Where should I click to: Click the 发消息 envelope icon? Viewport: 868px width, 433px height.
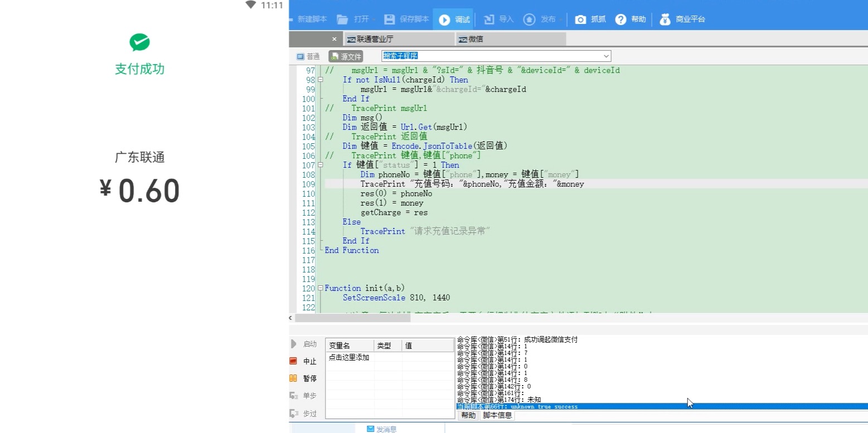(x=371, y=429)
